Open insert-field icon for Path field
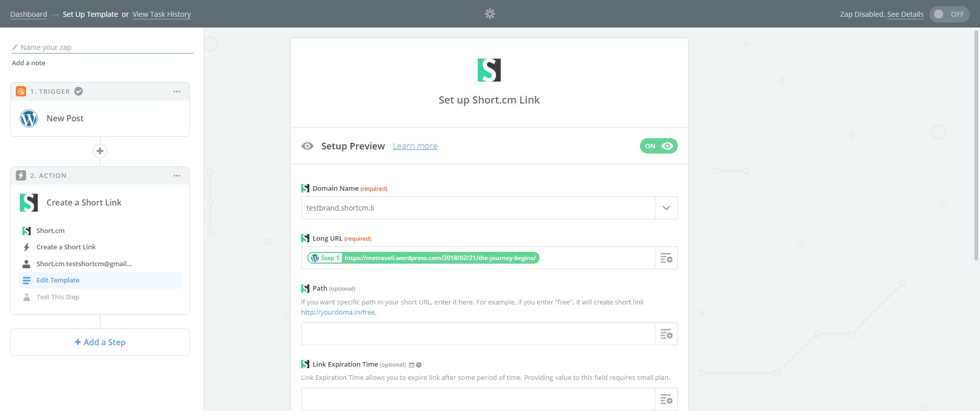This screenshot has height=411, width=980. click(x=666, y=334)
